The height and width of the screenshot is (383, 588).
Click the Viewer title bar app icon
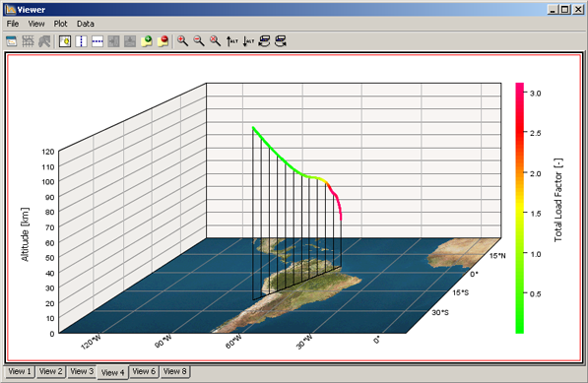pos(11,10)
